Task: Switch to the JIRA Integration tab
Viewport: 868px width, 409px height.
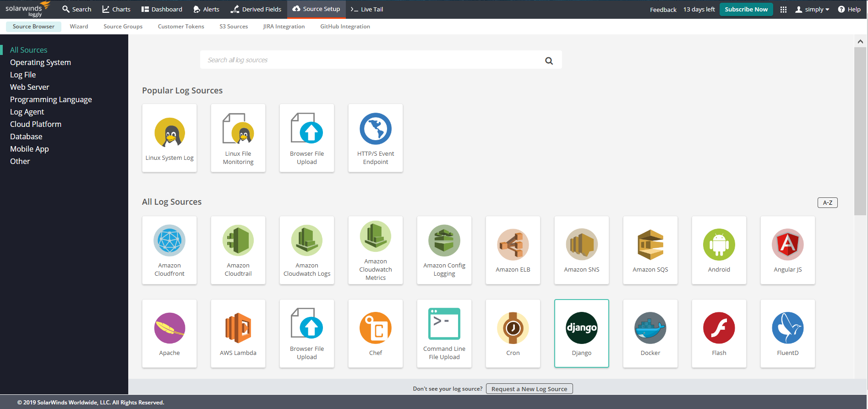Action: (284, 27)
